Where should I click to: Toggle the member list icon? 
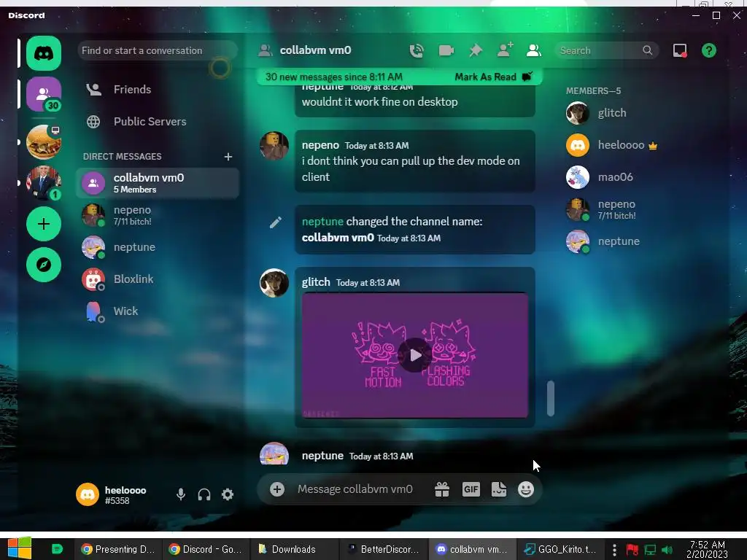(533, 50)
